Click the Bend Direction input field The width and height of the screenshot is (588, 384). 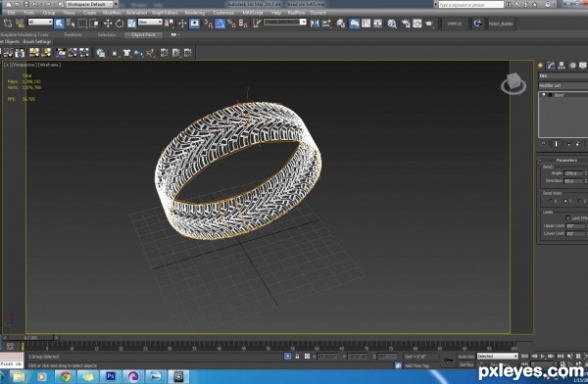point(572,181)
